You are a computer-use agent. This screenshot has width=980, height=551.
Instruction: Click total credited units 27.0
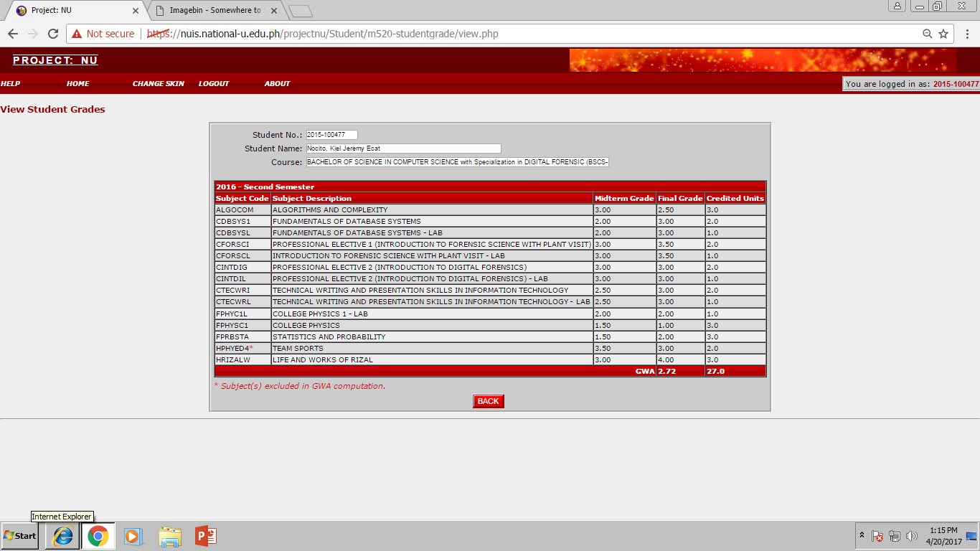tap(715, 371)
